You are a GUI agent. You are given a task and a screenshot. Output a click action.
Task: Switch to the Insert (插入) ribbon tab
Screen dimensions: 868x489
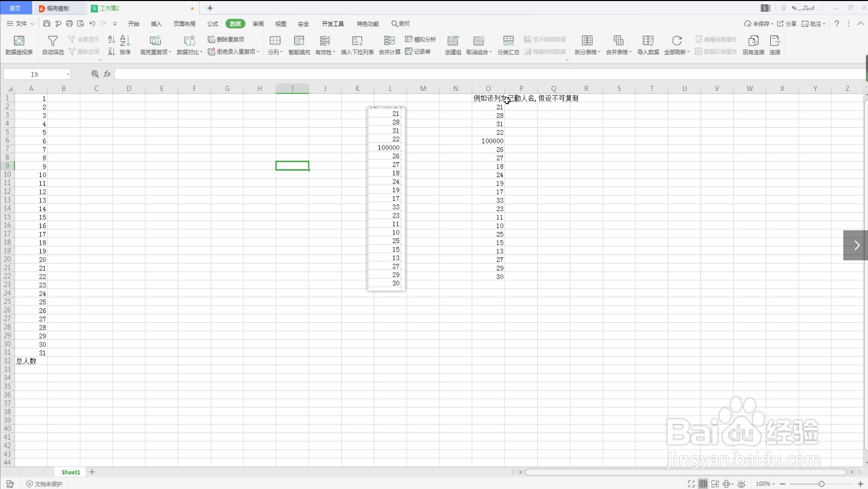pyautogui.click(x=156, y=24)
